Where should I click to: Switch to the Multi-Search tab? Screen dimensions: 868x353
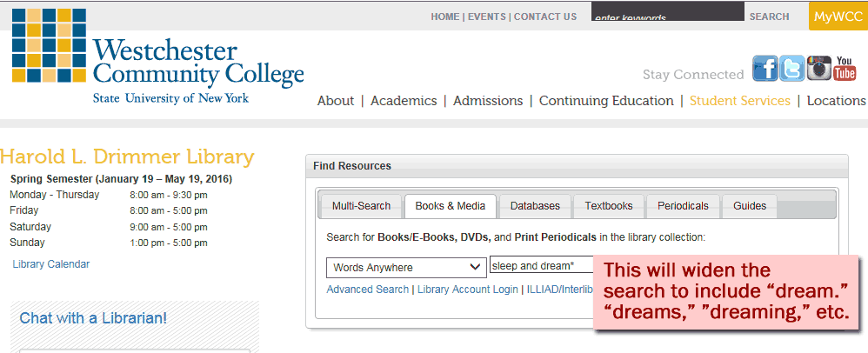pos(361,206)
